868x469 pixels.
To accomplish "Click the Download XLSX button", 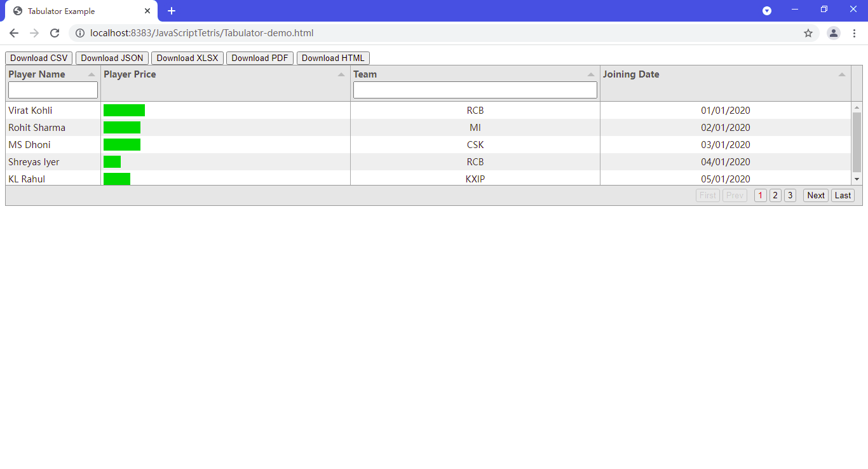I will click(187, 58).
